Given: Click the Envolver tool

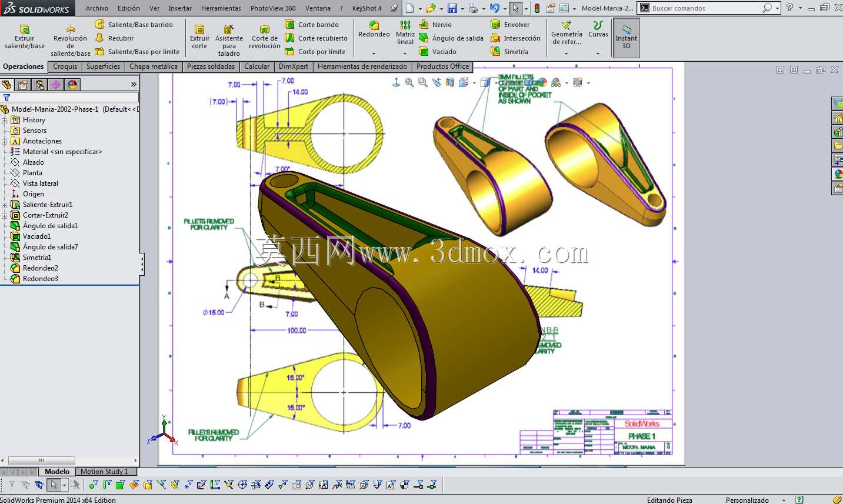Looking at the screenshot, I should (510, 25).
